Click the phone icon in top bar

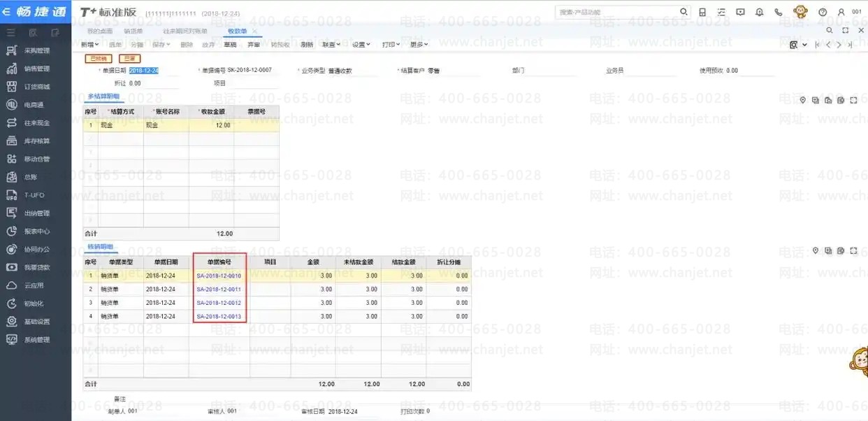pos(779,12)
